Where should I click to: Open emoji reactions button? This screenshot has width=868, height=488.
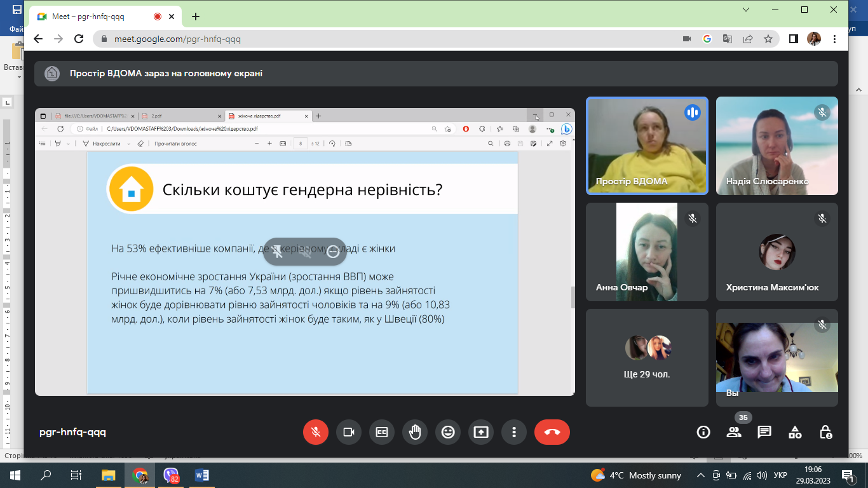tap(448, 432)
